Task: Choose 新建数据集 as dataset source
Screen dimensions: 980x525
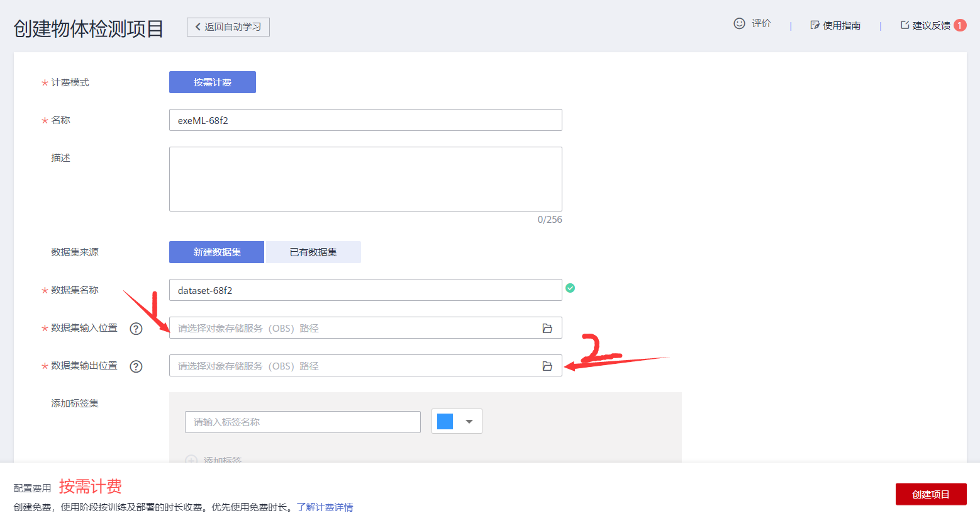Action: [217, 252]
